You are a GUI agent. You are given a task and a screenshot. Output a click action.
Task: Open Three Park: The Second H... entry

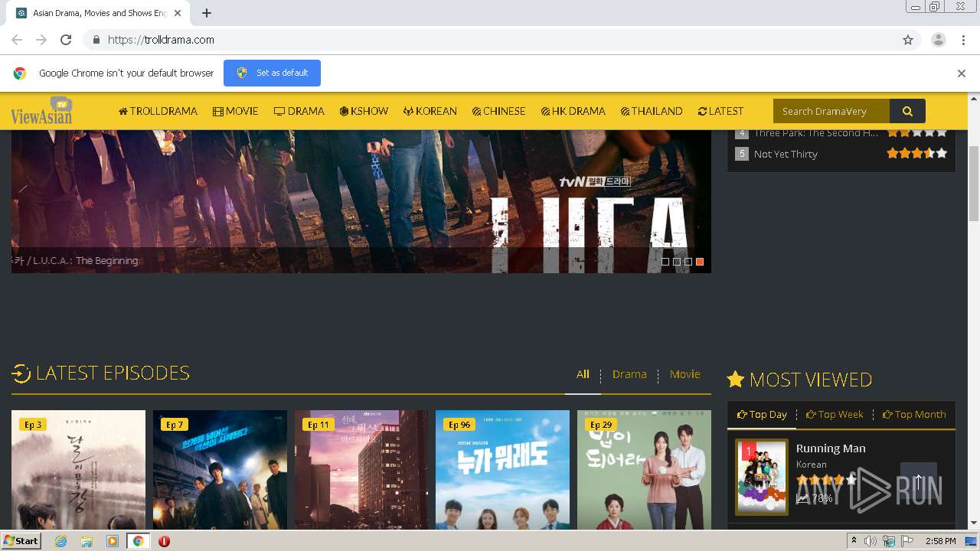[815, 133]
